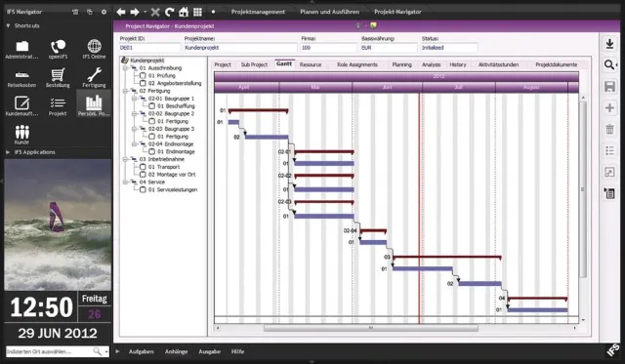The width and height of the screenshot is (625, 364).
Task: Click the navigator settings gear icon
Action: coord(104,12)
